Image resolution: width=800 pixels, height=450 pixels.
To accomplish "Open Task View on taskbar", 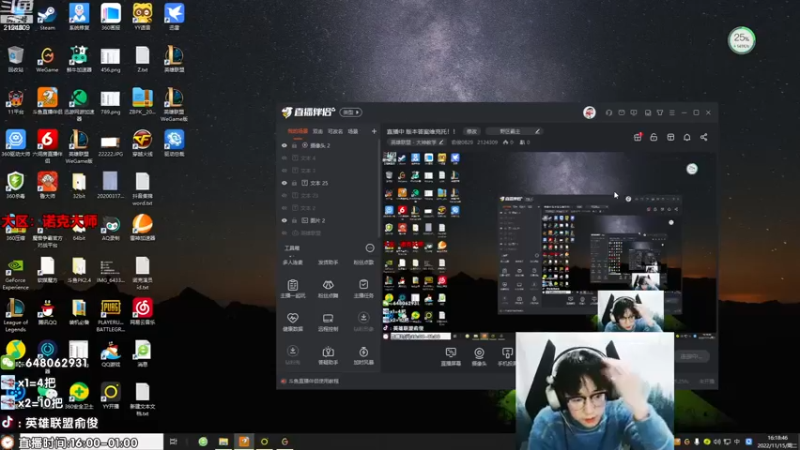I will click(x=173, y=441).
